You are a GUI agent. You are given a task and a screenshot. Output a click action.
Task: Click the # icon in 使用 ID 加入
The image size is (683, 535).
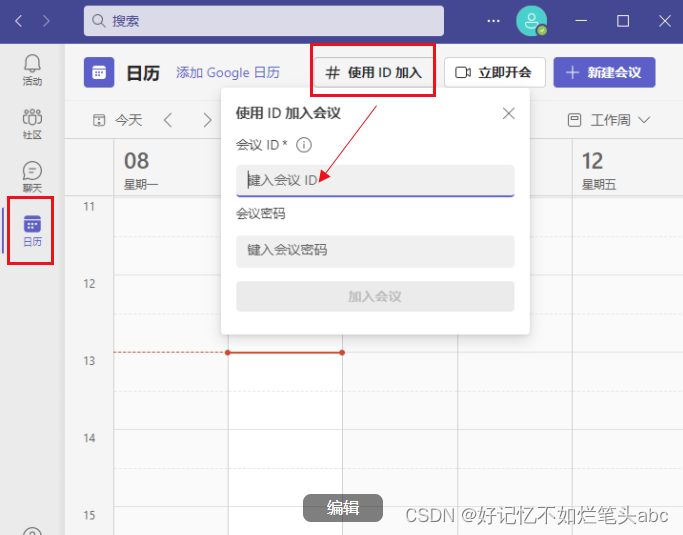[333, 72]
